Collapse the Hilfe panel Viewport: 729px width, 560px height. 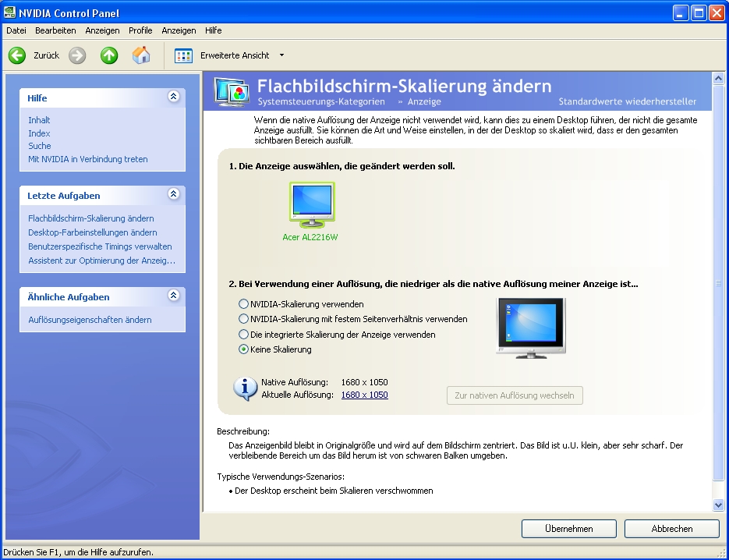click(x=173, y=97)
